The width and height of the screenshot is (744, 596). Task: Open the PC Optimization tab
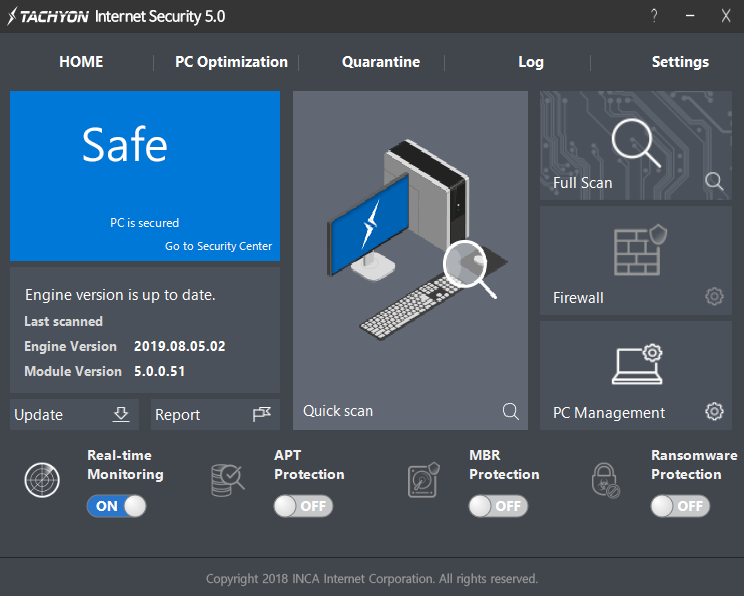[x=232, y=62]
